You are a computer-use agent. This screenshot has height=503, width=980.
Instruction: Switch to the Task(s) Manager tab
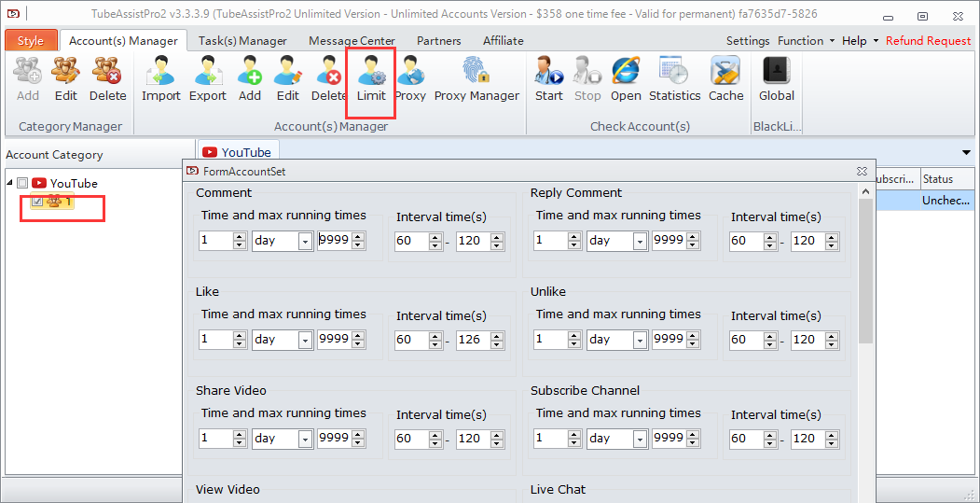[242, 41]
